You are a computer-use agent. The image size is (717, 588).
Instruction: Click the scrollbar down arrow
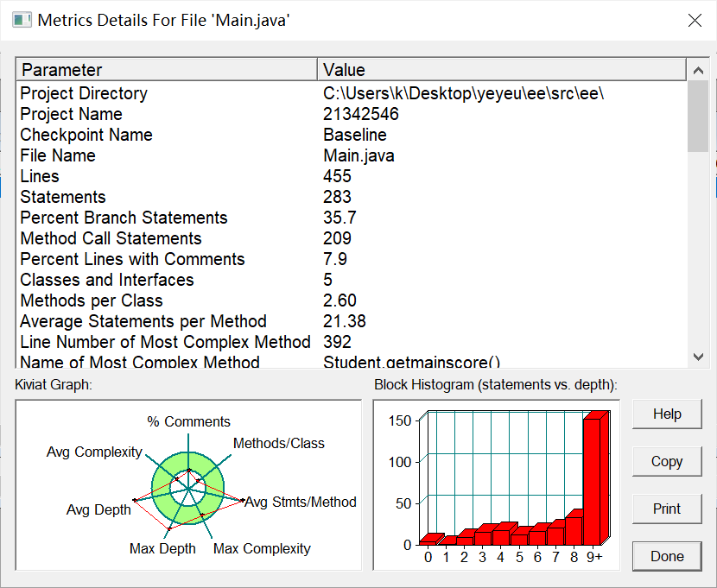(x=698, y=357)
